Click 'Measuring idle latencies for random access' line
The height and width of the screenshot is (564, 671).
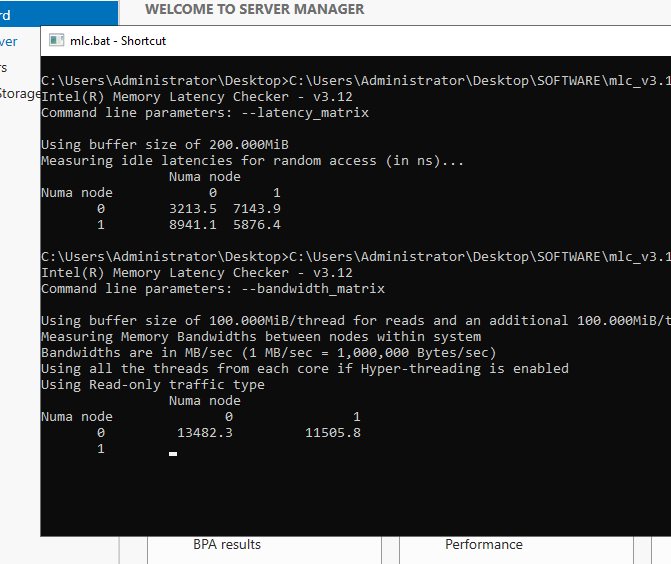[252, 161]
